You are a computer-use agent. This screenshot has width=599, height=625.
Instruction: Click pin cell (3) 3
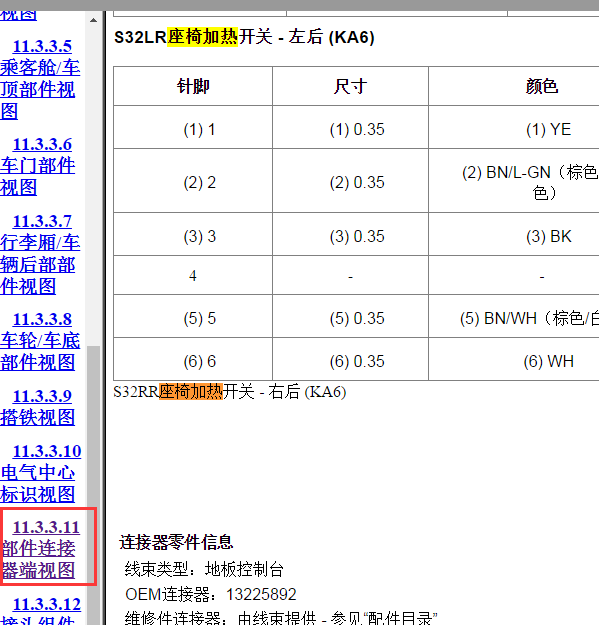(x=193, y=234)
